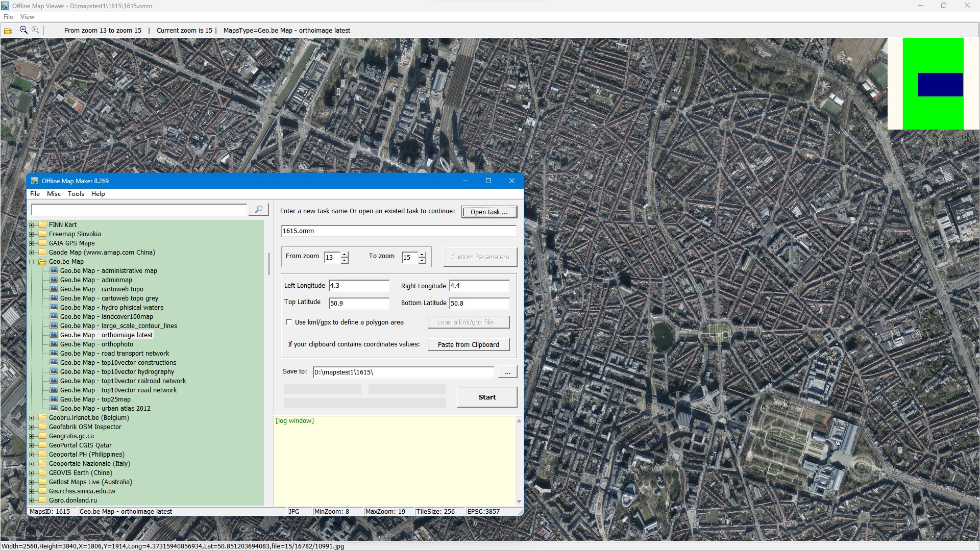
Task: Click the zoom in magnifier icon
Action: click(x=36, y=30)
